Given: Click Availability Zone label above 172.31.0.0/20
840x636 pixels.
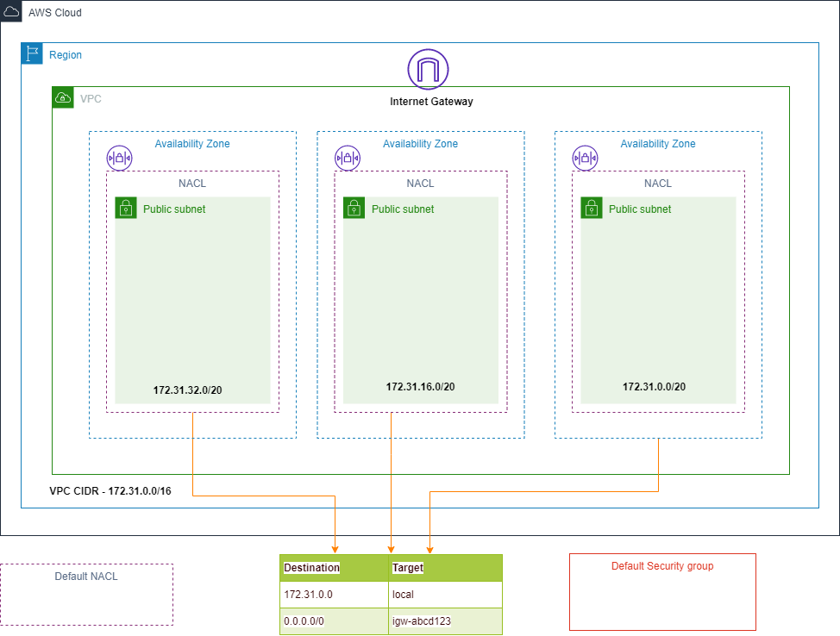Looking at the screenshot, I should tap(658, 144).
